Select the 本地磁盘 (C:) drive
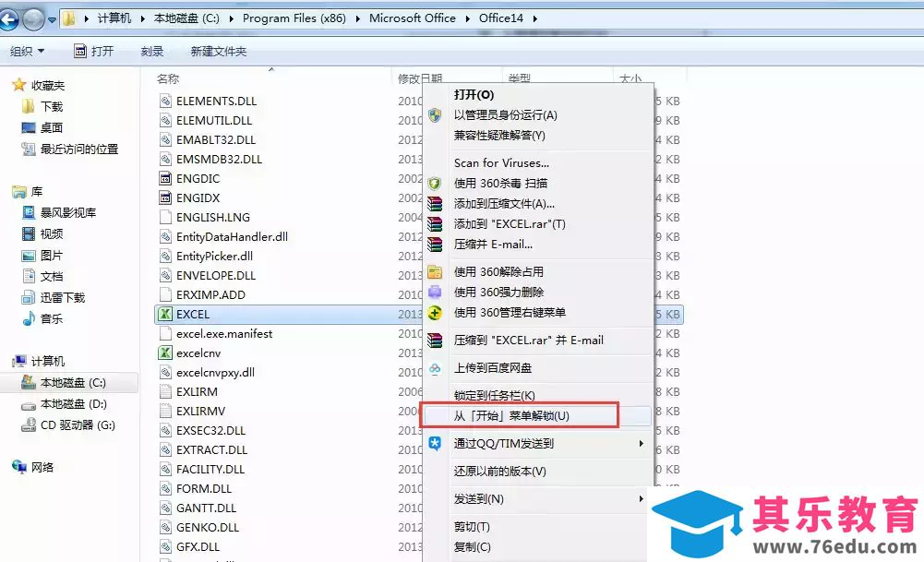The height and width of the screenshot is (562, 924). pos(73,383)
